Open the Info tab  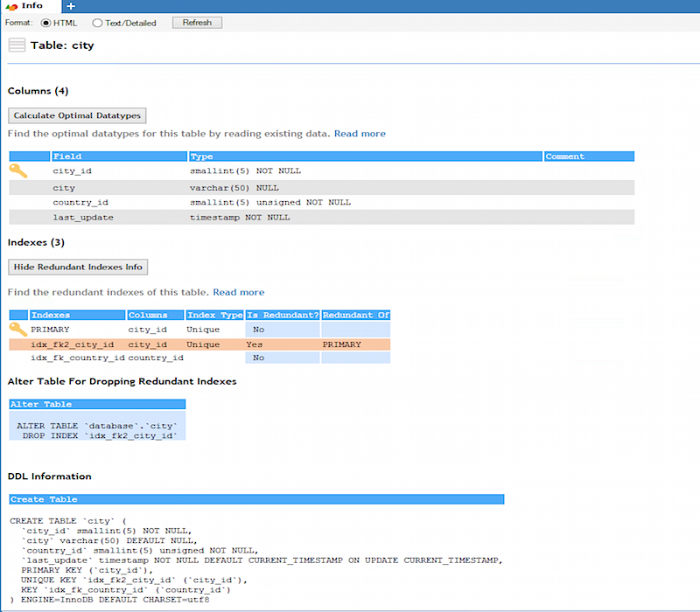[30, 6]
